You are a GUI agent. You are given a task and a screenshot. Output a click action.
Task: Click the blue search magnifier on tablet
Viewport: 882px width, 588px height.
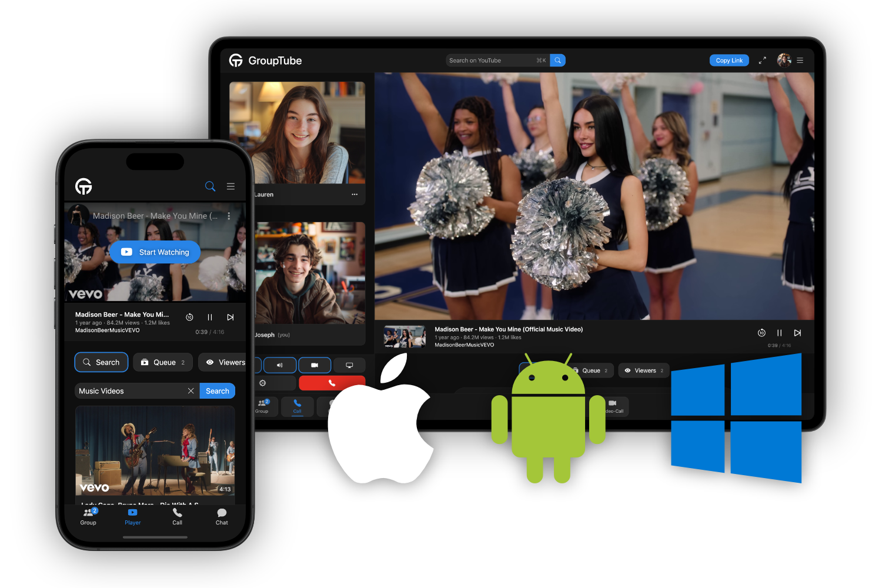click(x=557, y=61)
